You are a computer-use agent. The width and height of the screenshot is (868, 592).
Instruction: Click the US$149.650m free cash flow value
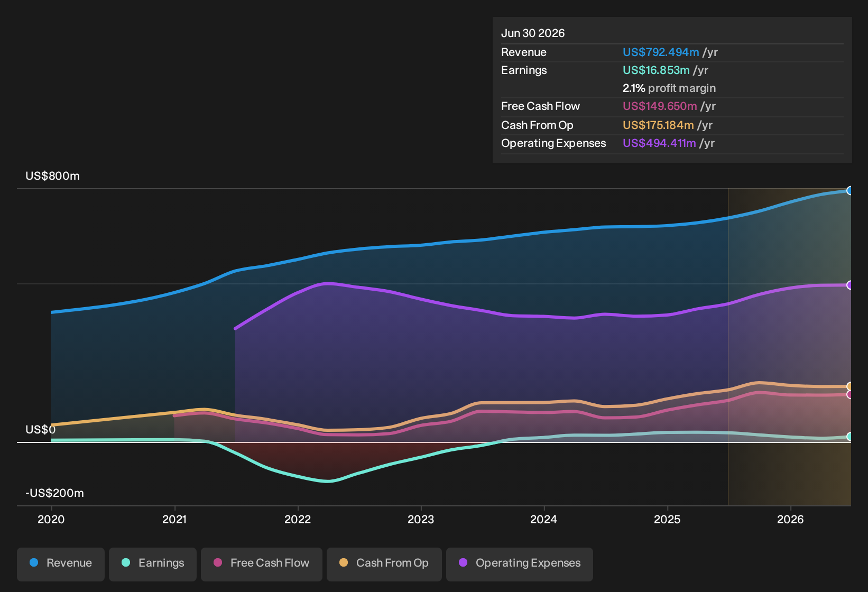(x=660, y=106)
